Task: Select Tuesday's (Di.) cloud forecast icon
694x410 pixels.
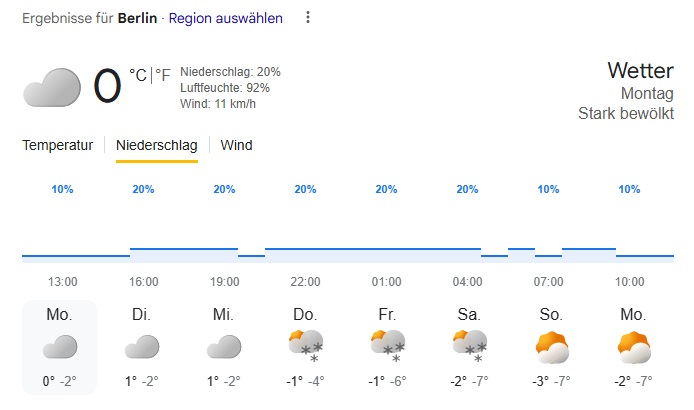Action: click(141, 347)
